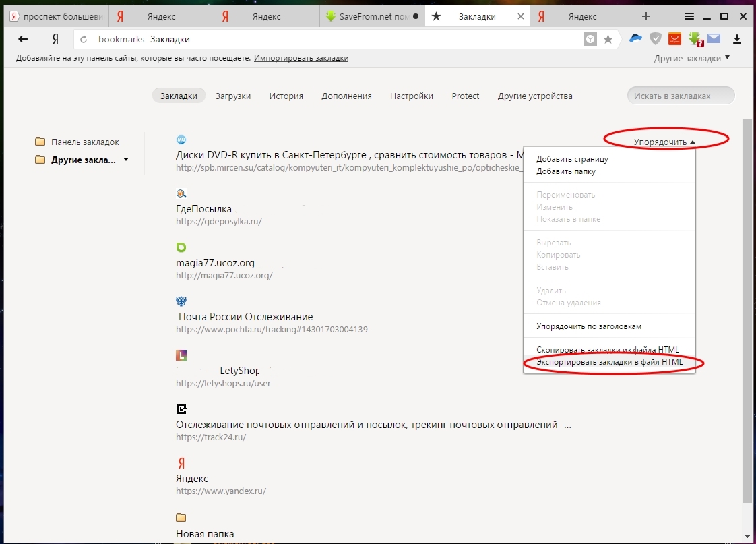Open the Яндекс bookmark title
This screenshot has height=544, width=756.
[192, 479]
